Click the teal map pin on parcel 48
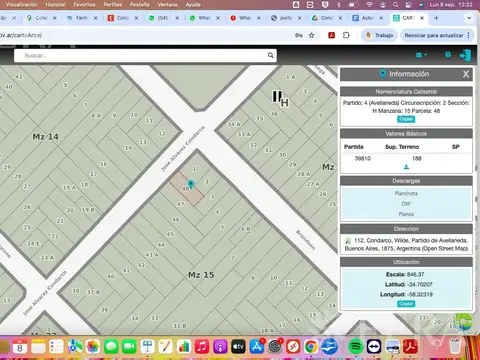480x360 pixels. pos(191,184)
